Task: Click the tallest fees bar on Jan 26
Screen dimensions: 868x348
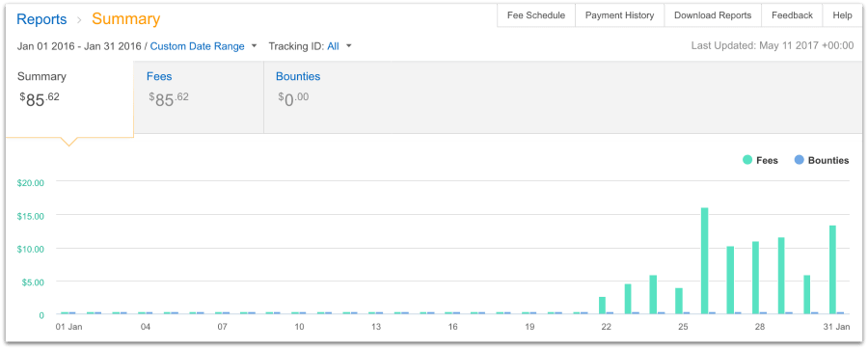Action: (x=704, y=260)
